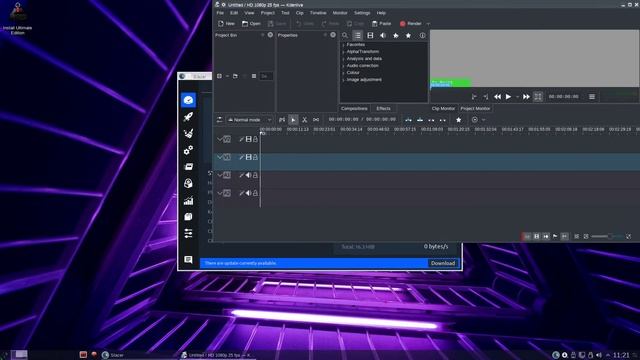Switch to the Effects tab
This screenshot has width=640, height=360.
(383, 109)
